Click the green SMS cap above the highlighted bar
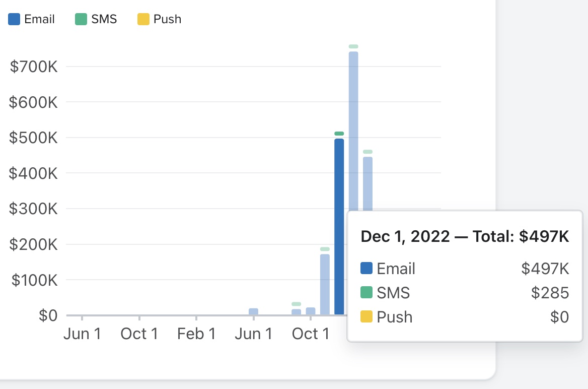This screenshot has width=588, height=389. (x=339, y=134)
